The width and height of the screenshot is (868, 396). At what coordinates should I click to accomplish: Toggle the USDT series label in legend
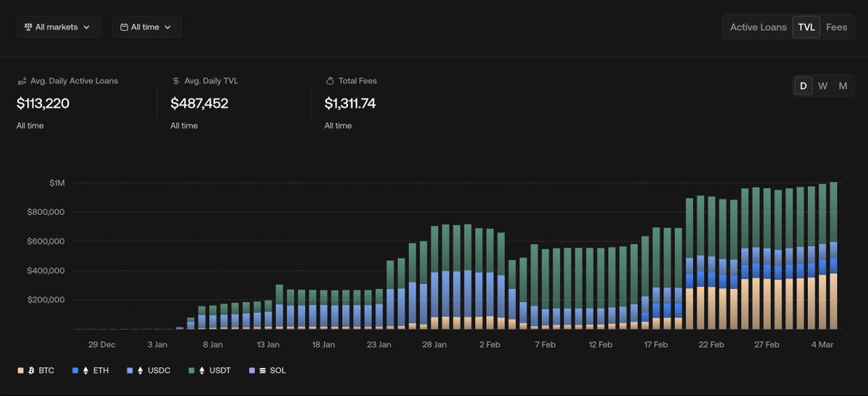coord(219,370)
